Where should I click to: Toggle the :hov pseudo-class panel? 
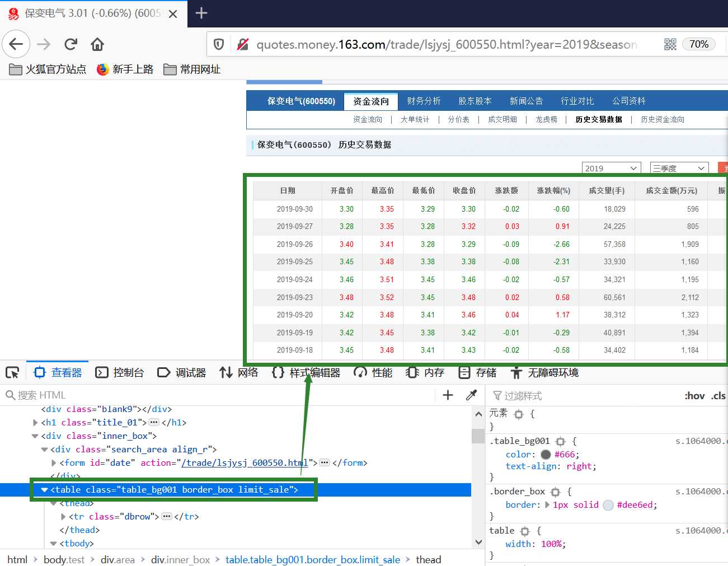coord(694,396)
